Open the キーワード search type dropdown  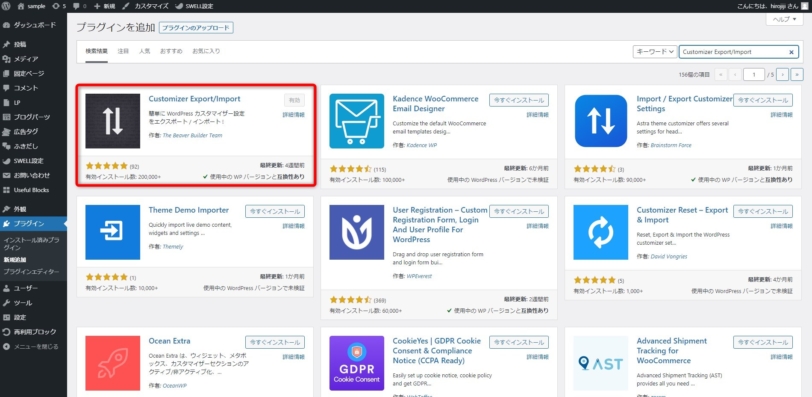point(655,52)
